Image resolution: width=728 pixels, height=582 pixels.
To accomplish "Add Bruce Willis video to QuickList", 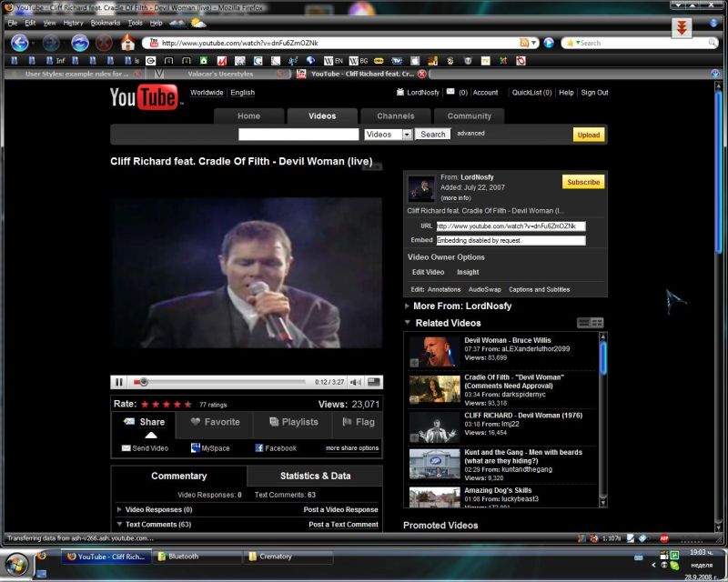I will 415,362.
